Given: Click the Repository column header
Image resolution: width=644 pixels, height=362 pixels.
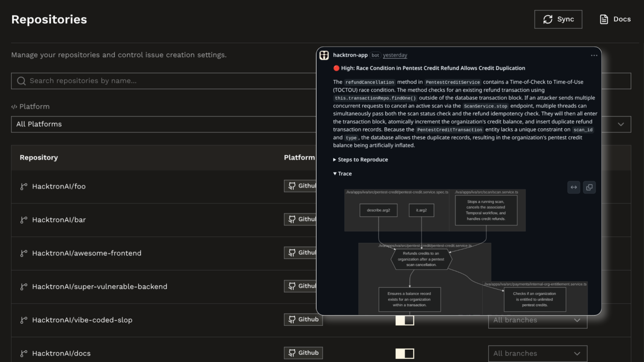Looking at the screenshot, I should click(x=39, y=158).
